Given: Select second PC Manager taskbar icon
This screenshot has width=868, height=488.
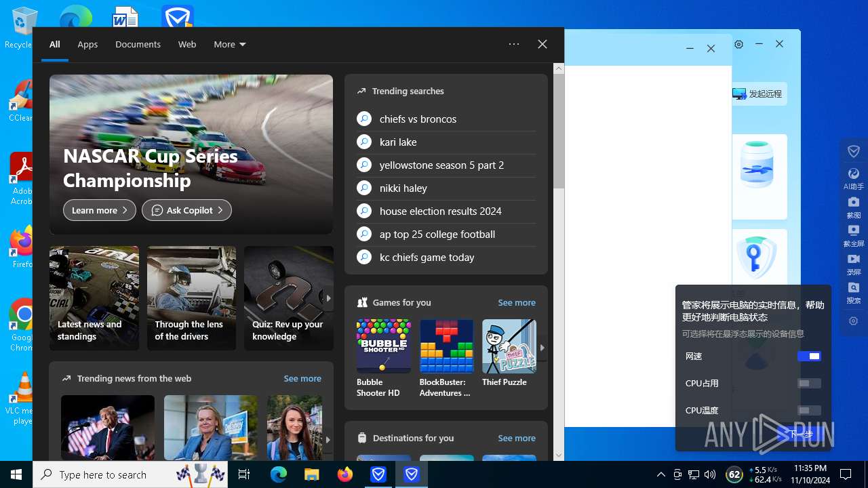Looking at the screenshot, I should click(x=412, y=474).
